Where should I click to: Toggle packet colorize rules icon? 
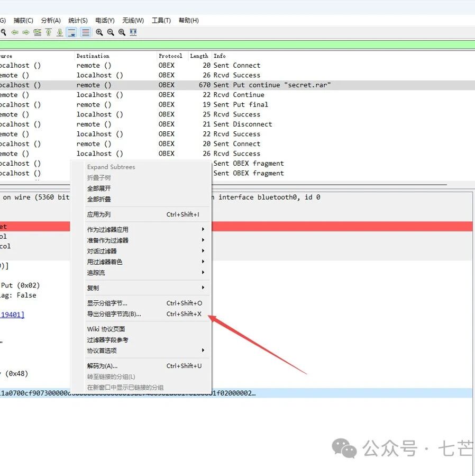86,32
